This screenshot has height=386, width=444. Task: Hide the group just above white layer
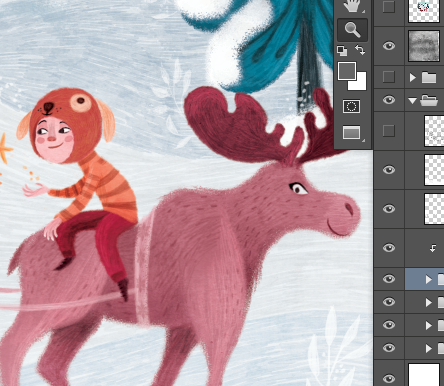click(x=389, y=348)
